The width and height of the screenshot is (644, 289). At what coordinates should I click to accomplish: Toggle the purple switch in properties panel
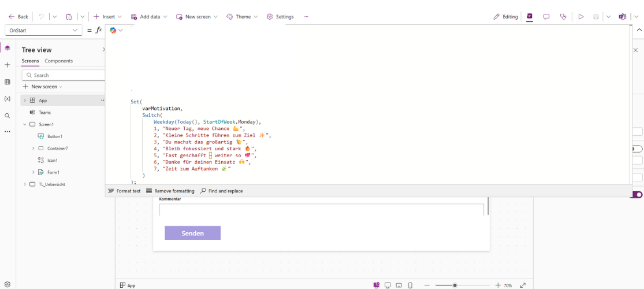pyautogui.click(x=636, y=195)
